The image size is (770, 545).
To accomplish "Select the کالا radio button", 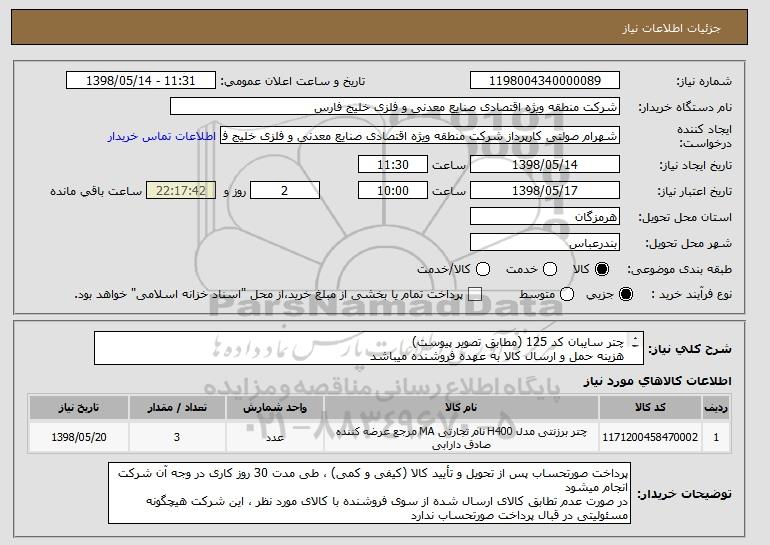I will [x=602, y=269].
